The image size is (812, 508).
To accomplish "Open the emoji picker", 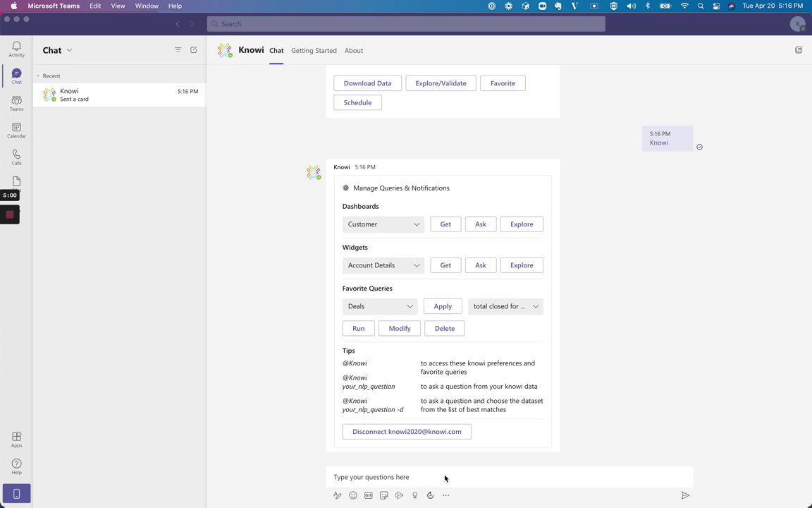I will (353, 495).
